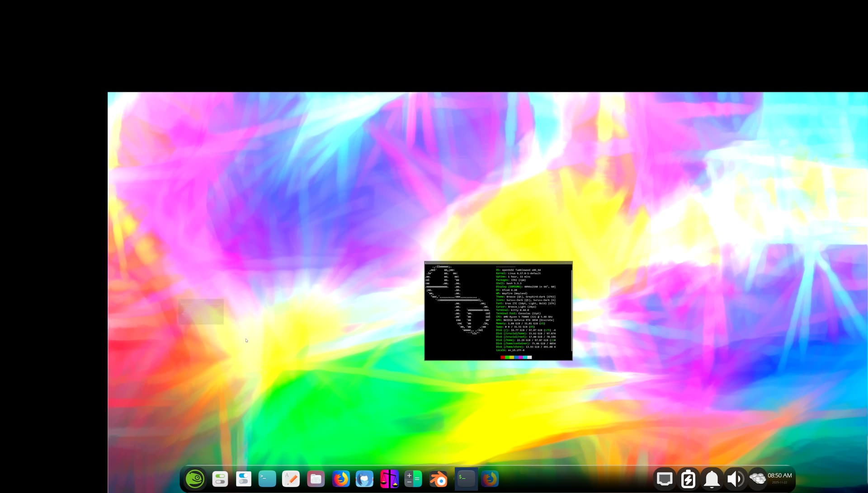Image resolution: width=868 pixels, height=493 pixels.
Task: Launch the teal terminal in dock
Action: pos(267,479)
